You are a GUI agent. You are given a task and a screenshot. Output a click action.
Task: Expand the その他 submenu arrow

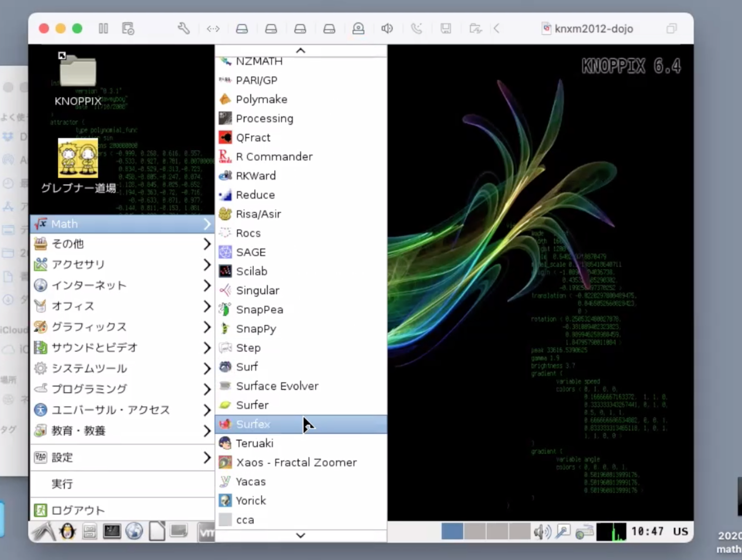(x=207, y=244)
